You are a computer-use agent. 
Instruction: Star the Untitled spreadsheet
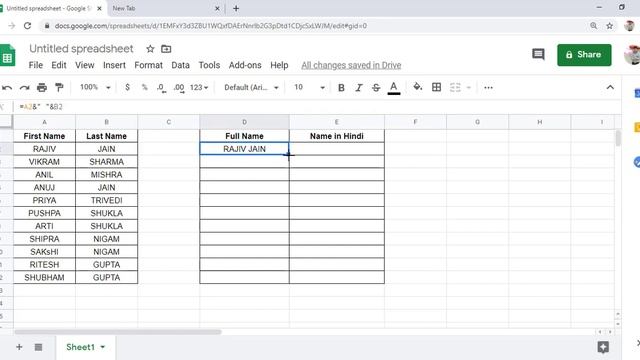(x=150, y=49)
